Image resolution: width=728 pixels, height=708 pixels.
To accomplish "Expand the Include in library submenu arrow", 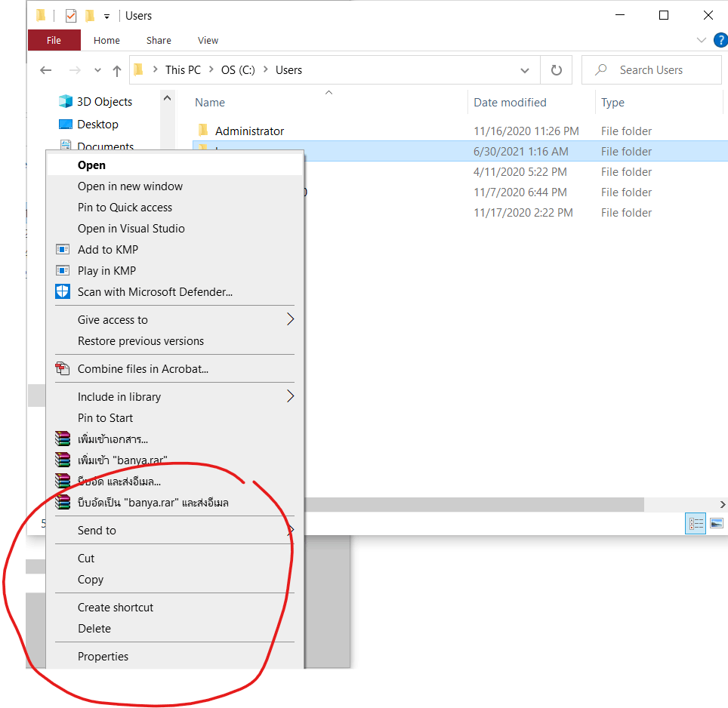I will coord(290,396).
